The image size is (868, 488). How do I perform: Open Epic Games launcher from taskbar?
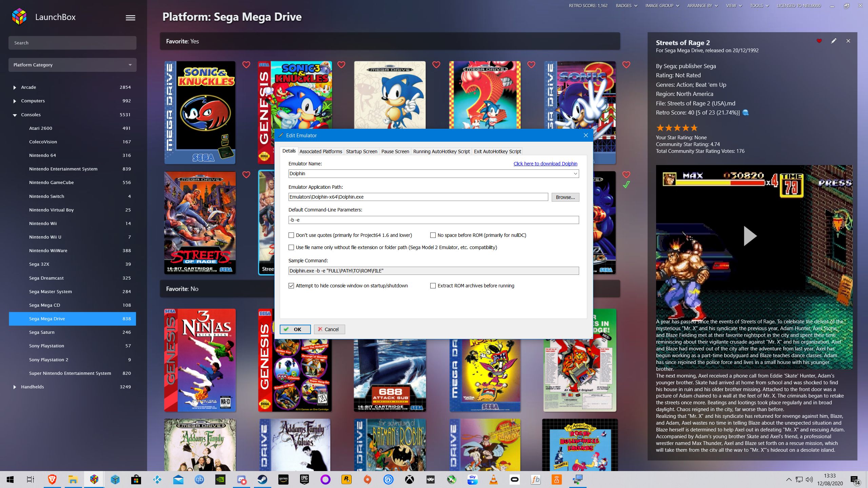[304, 480]
